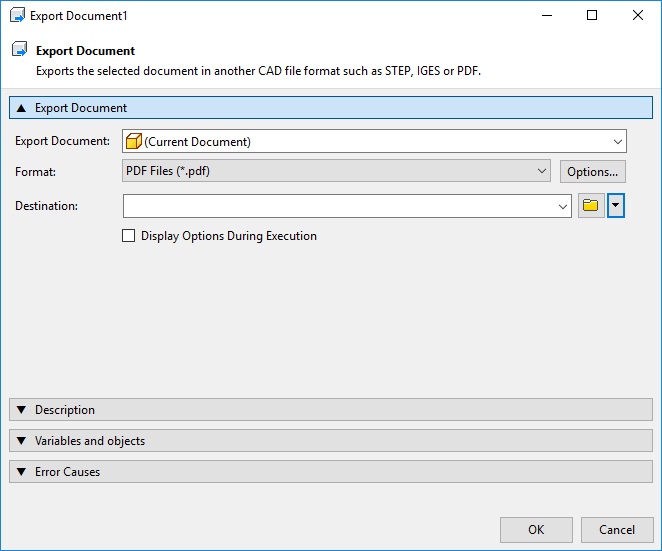The image size is (662, 551).
Task: Click inside the Destination text field
Action: (x=340, y=206)
